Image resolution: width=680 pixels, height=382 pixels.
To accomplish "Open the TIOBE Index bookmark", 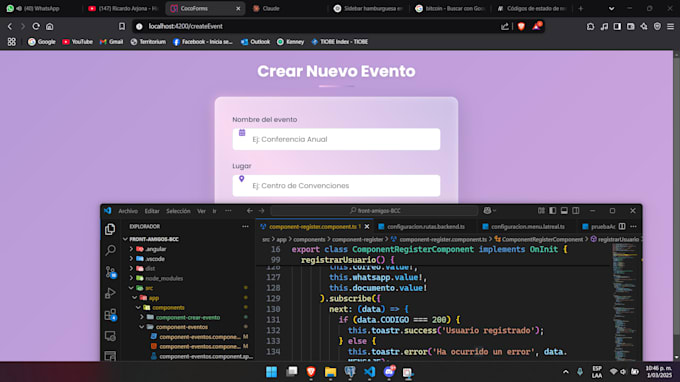I will click(340, 42).
